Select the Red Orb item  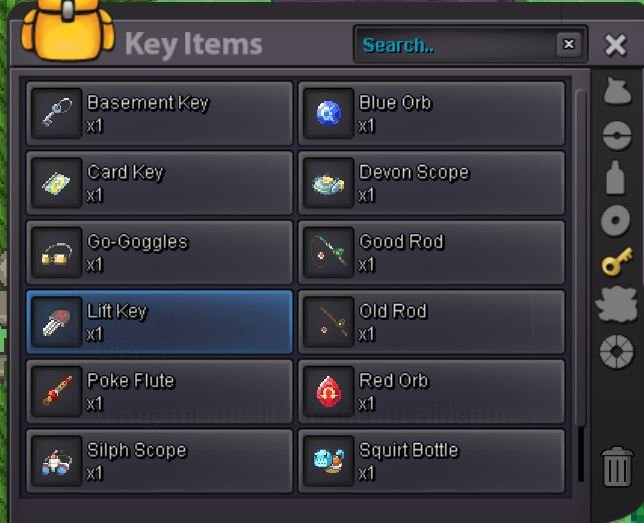[x=431, y=391]
